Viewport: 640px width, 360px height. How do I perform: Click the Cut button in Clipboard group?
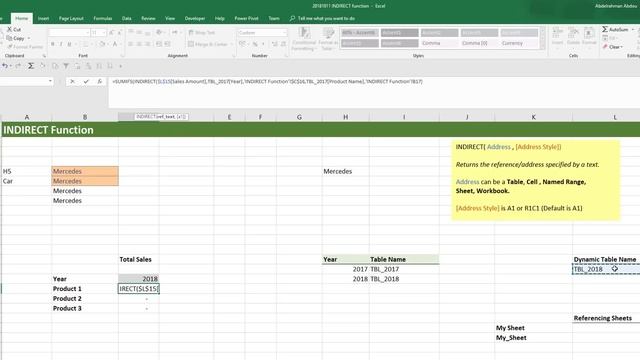coord(14,29)
